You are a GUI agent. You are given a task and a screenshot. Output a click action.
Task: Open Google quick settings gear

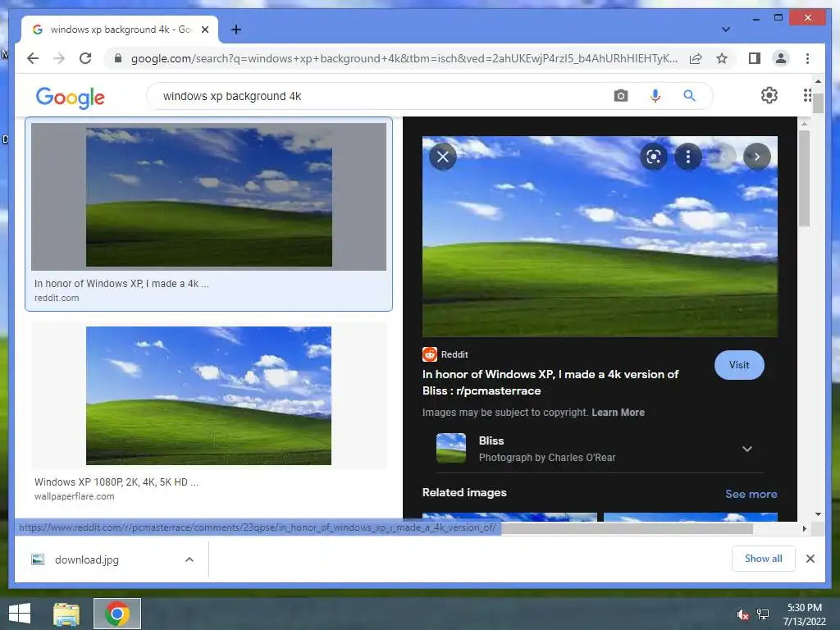click(769, 95)
